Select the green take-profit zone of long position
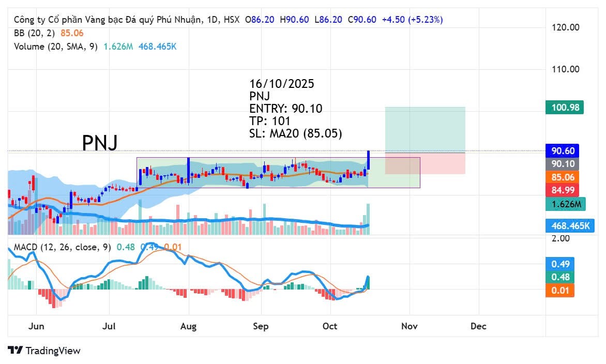 (425, 130)
